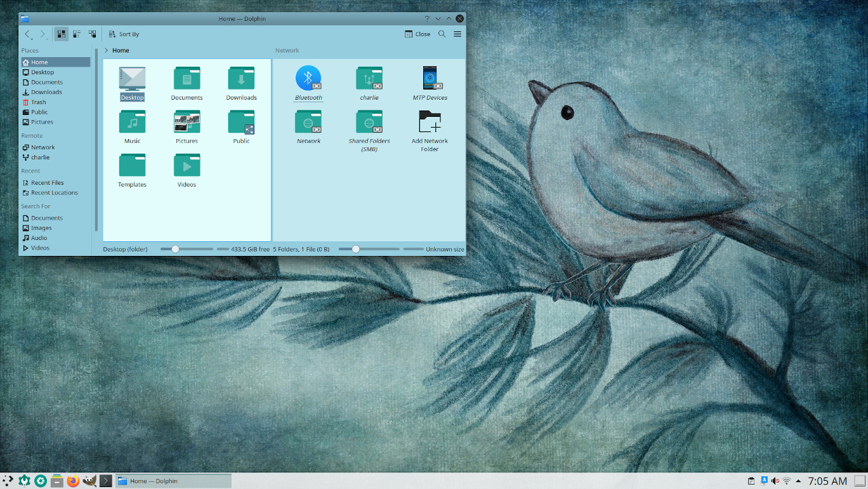
Task: Click the muted volume tray icon
Action: point(775,481)
